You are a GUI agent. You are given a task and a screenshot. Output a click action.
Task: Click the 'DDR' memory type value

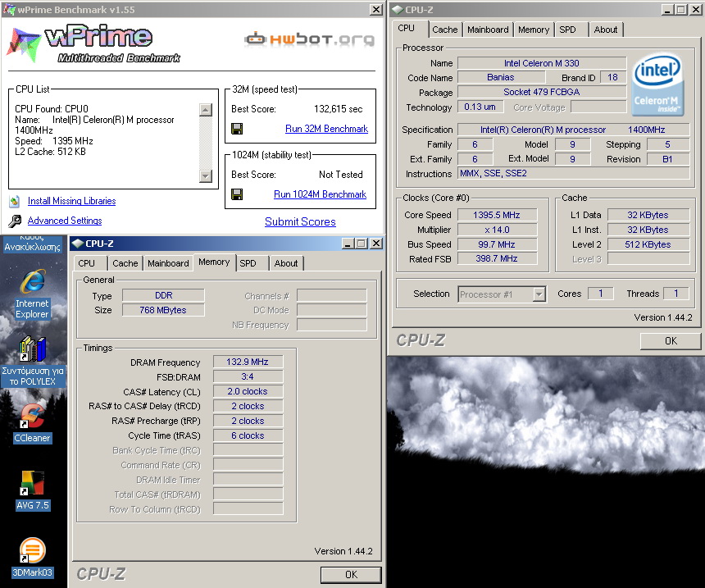[x=163, y=295]
